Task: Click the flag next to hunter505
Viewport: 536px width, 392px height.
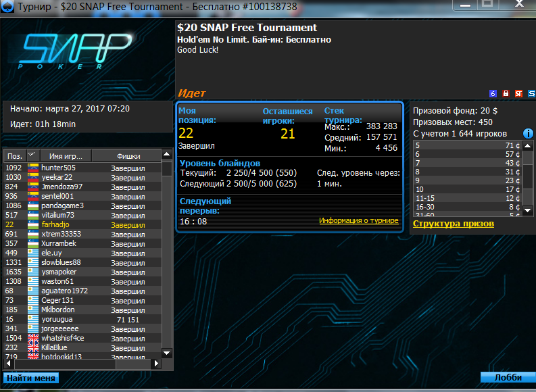Action: 33,168
